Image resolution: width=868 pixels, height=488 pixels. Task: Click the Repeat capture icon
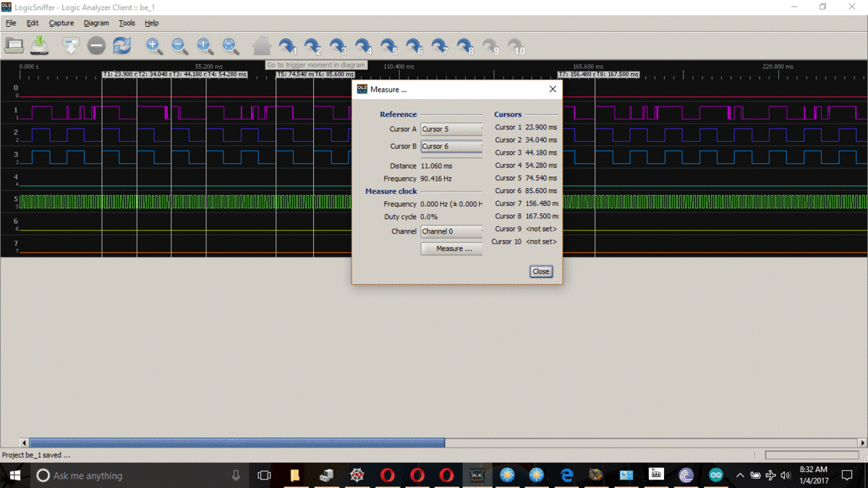pyautogui.click(x=122, y=46)
